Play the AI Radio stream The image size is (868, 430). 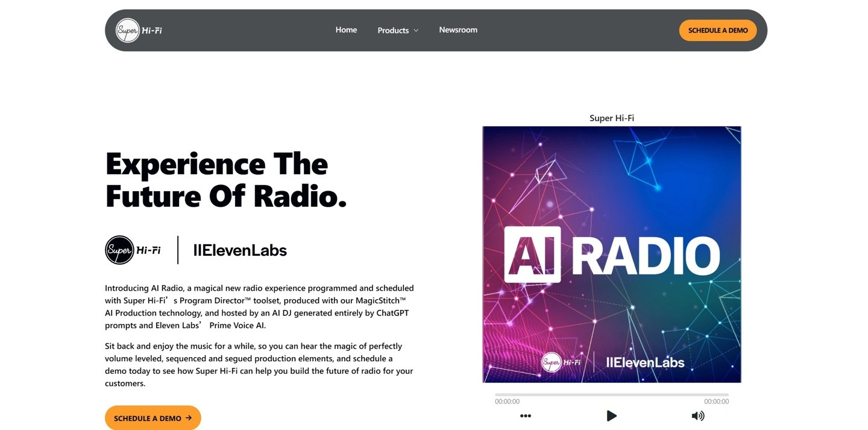tap(611, 416)
